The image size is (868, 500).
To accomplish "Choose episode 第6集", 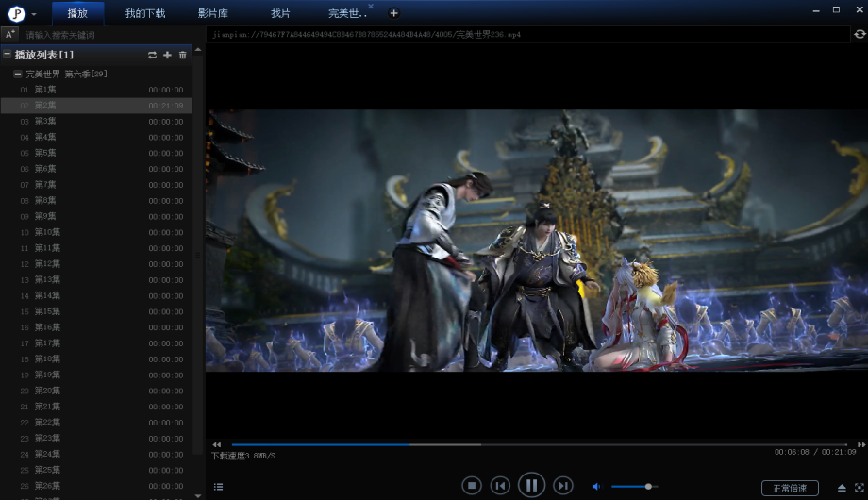I will click(96, 169).
